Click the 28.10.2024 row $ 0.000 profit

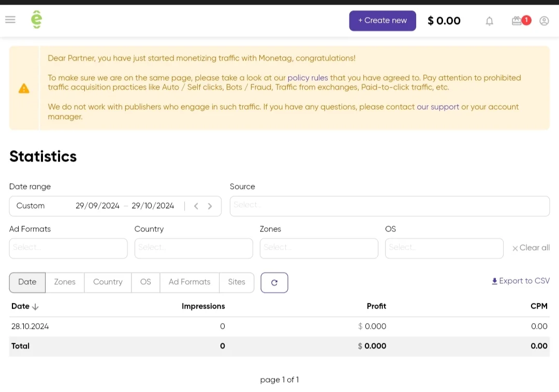click(372, 326)
